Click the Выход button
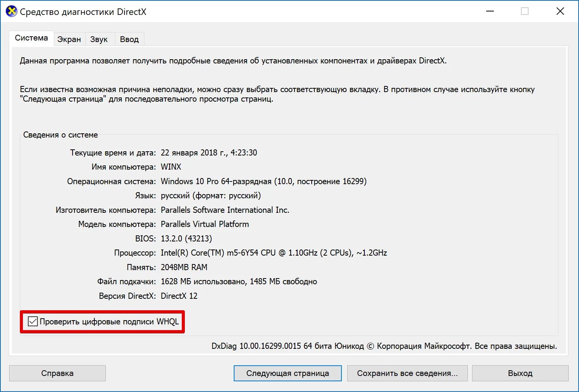 click(x=520, y=373)
